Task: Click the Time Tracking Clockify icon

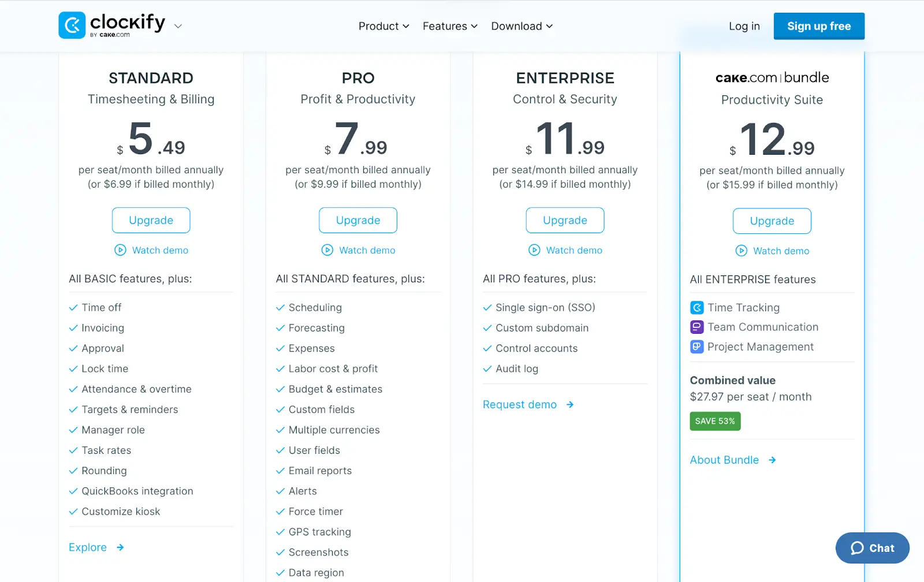Action: tap(697, 308)
